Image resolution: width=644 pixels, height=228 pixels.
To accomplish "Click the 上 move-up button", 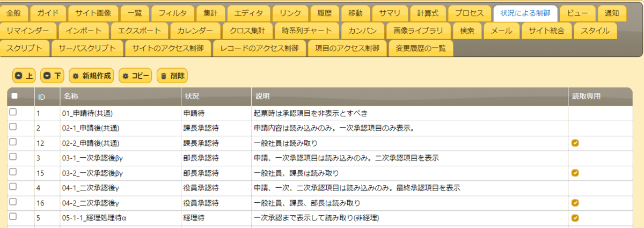I will [24, 76].
